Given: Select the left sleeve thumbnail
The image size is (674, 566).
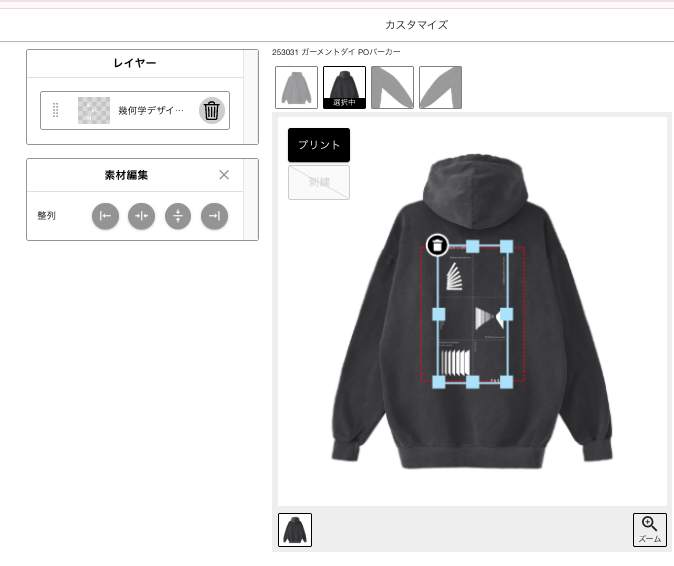Looking at the screenshot, I should [392, 87].
